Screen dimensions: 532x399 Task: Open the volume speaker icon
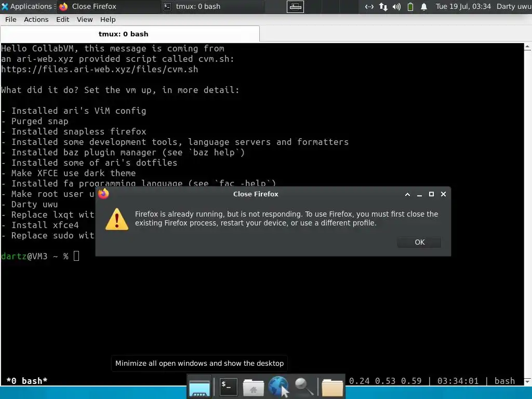coord(396,7)
